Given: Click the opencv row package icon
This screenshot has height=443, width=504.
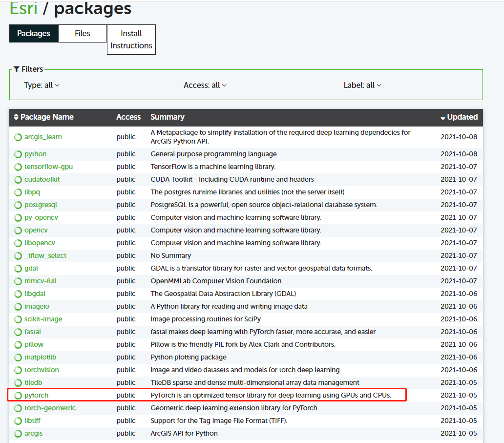Looking at the screenshot, I should click(x=18, y=231).
